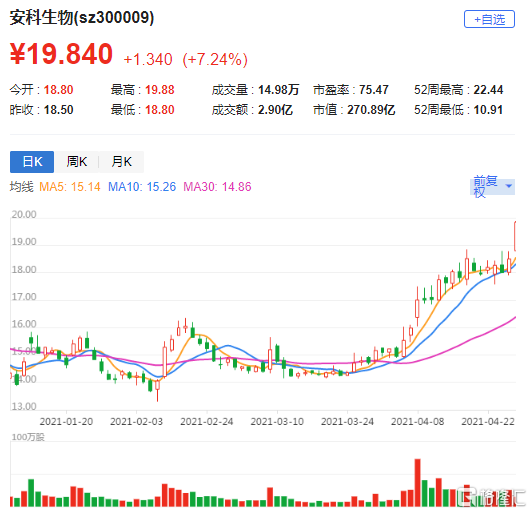The width and height of the screenshot is (532, 514).
Task: Open the 前复权 adjustment dropdown
Action: click(x=492, y=186)
